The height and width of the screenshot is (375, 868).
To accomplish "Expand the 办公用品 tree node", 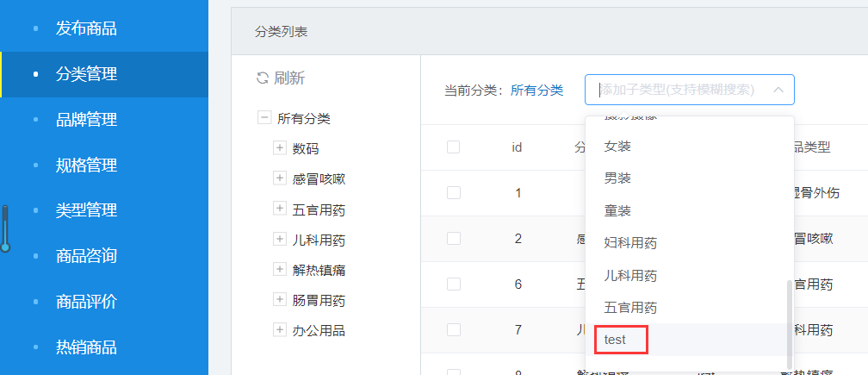I will click(279, 329).
